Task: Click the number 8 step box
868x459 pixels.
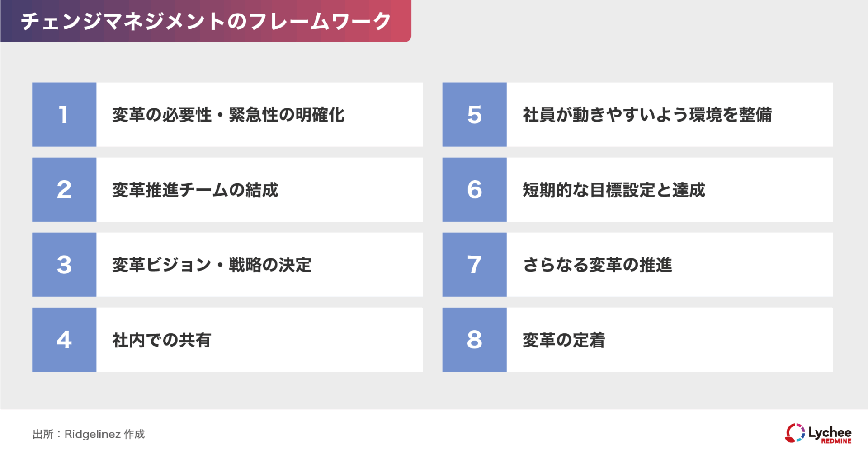Action: 474,340
